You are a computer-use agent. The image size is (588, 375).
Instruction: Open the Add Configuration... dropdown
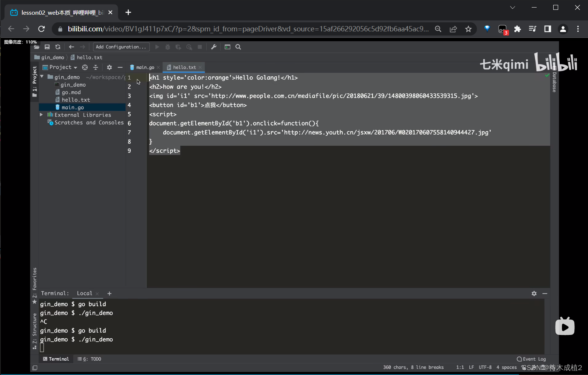pyautogui.click(x=121, y=47)
